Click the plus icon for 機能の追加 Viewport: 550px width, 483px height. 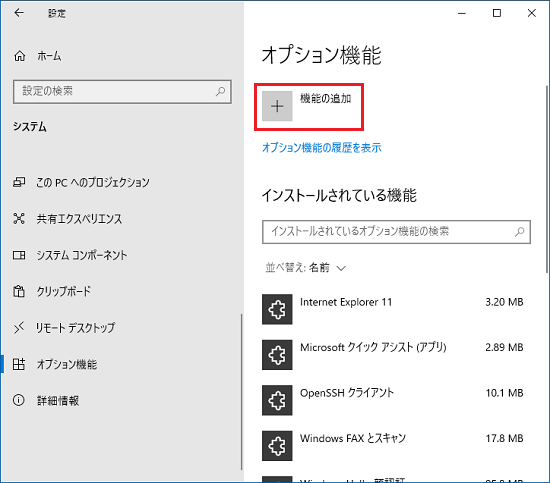(x=277, y=106)
